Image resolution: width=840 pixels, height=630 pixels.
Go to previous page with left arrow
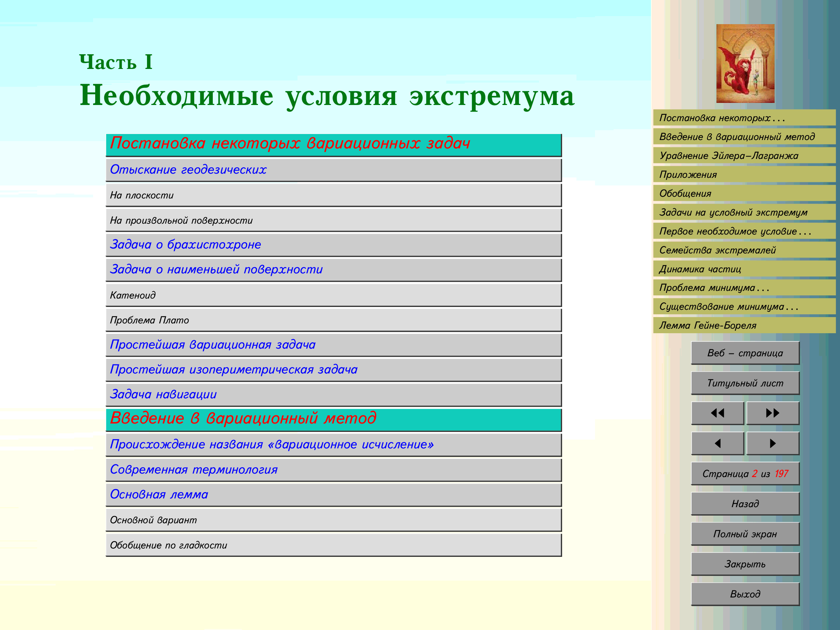[x=717, y=443]
